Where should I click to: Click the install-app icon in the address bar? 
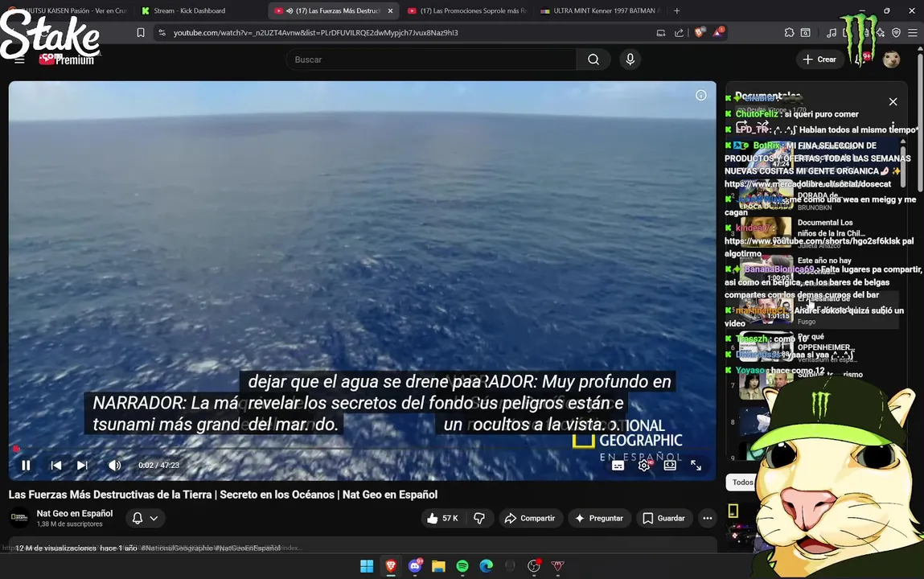coord(660,33)
